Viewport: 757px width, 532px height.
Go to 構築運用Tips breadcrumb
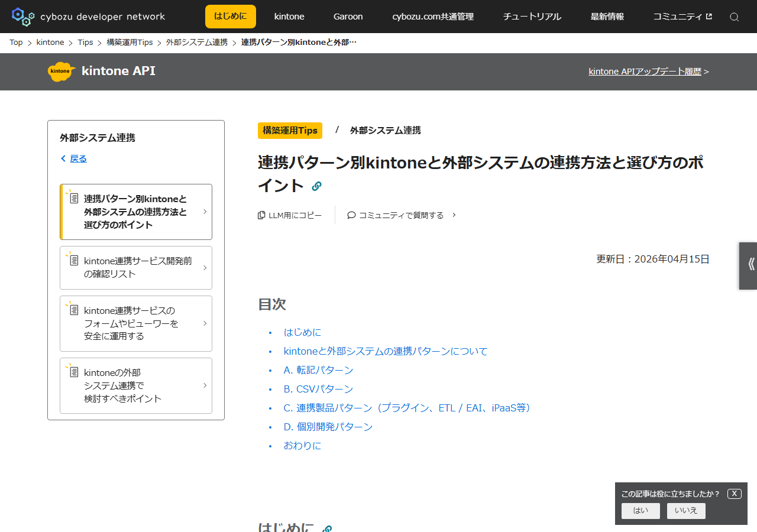(x=130, y=43)
